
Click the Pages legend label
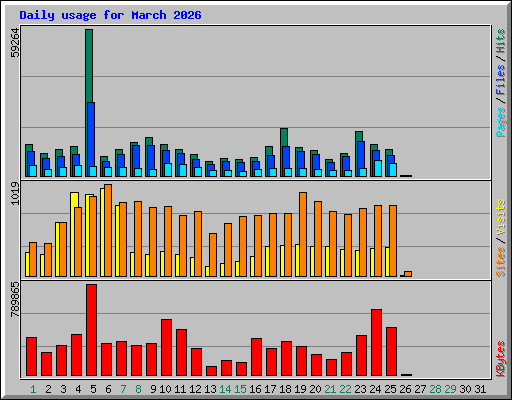click(501, 122)
